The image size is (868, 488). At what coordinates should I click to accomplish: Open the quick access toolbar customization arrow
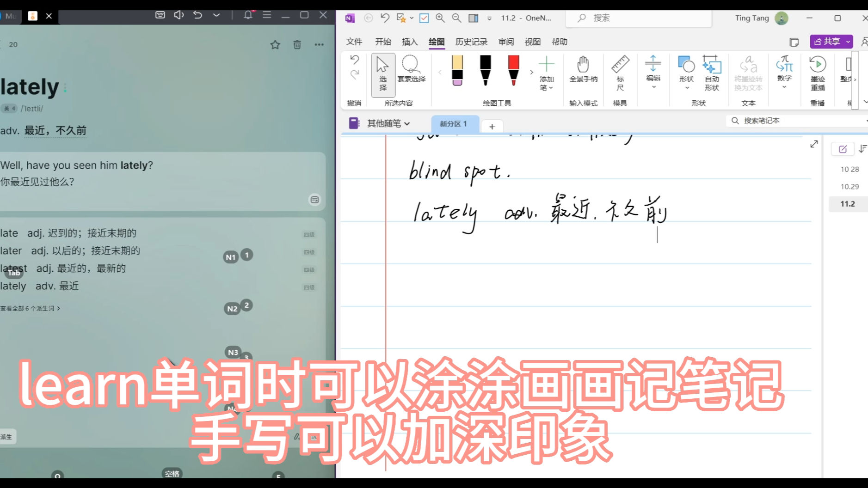pyautogui.click(x=489, y=18)
